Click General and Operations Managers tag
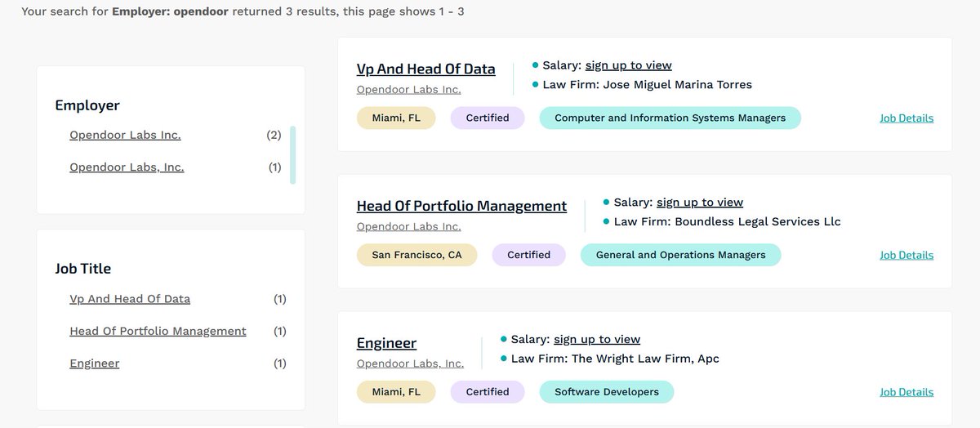Image resolution: width=980 pixels, height=428 pixels. (x=680, y=255)
